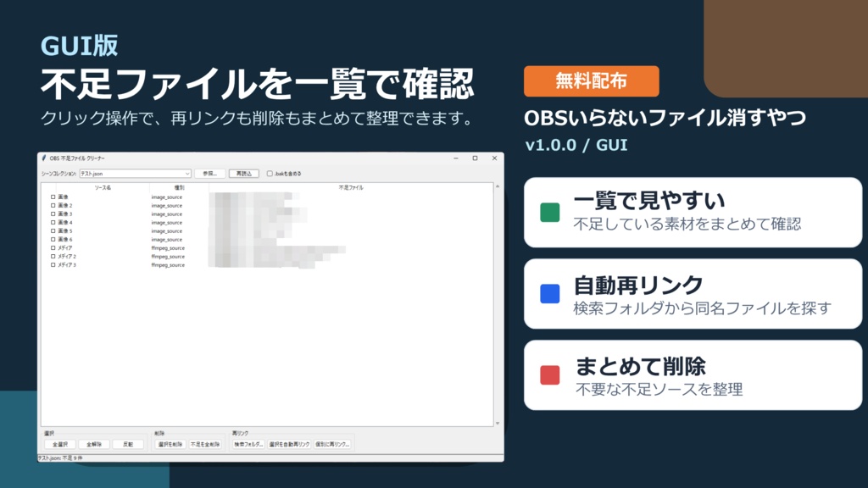This screenshot has height=488, width=868.
Task: Click the 全選択 button
Action: (60, 444)
